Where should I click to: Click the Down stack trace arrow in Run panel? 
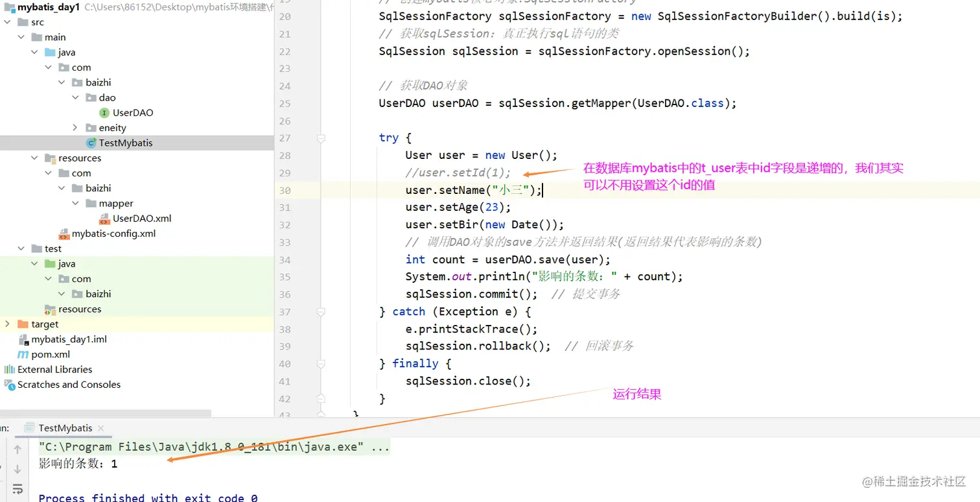pyautogui.click(x=17, y=468)
